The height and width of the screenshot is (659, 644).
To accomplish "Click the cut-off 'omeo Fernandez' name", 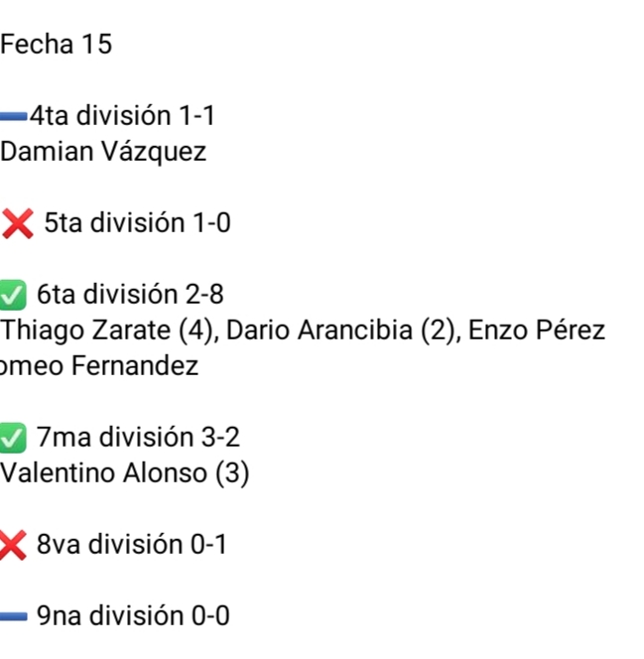I will [99, 366].
